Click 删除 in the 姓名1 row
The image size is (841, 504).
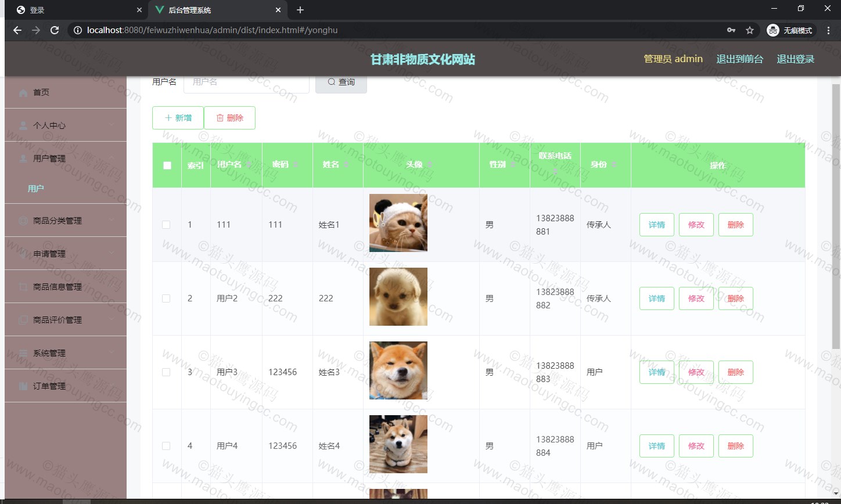click(x=736, y=225)
